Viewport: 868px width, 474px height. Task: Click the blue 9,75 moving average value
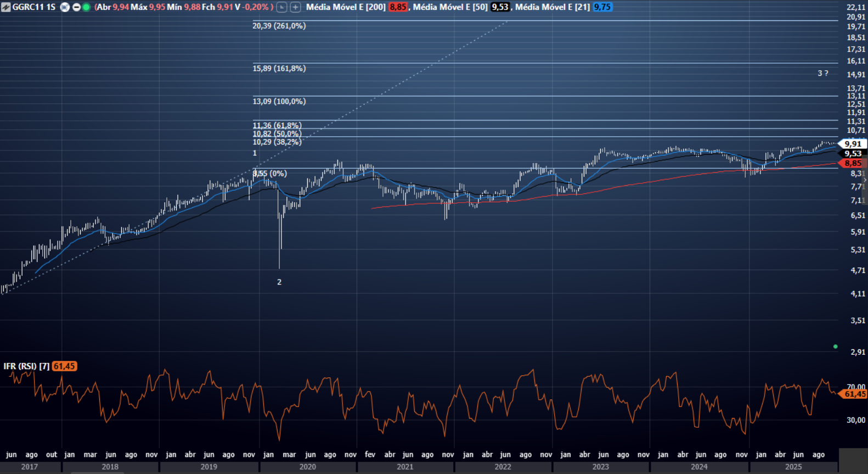point(602,7)
